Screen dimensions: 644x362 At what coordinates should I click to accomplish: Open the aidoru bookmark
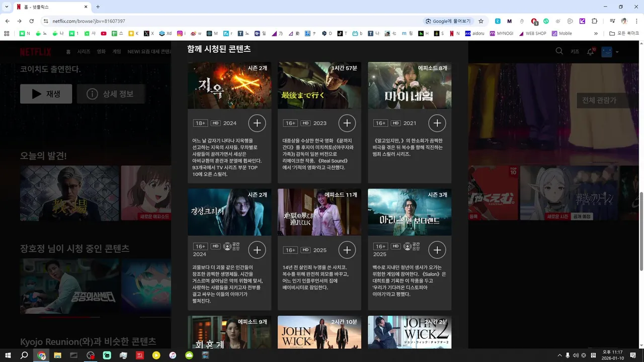pyautogui.click(x=475, y=34)
